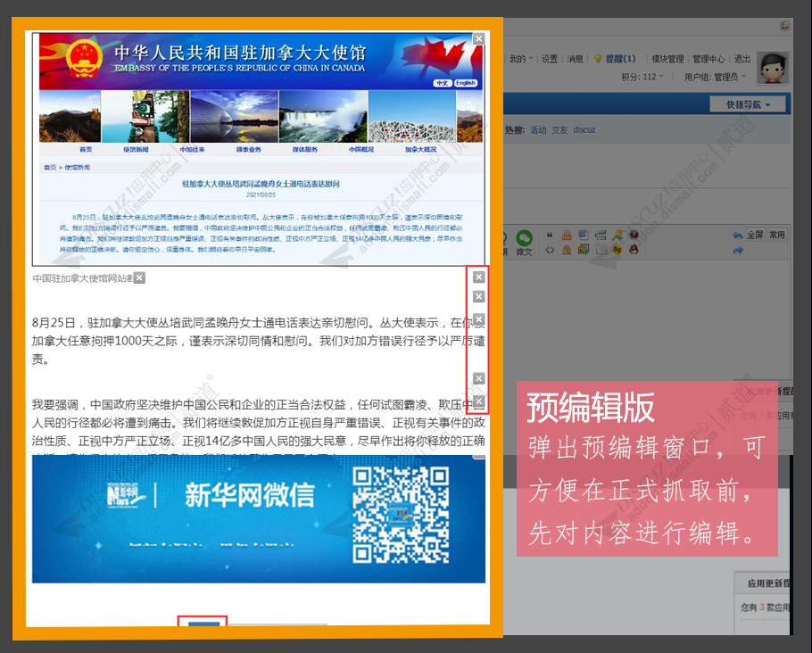Click the yellow Bg background icon
The height and width of the screenshot is (653, 812).
[617, 250]
